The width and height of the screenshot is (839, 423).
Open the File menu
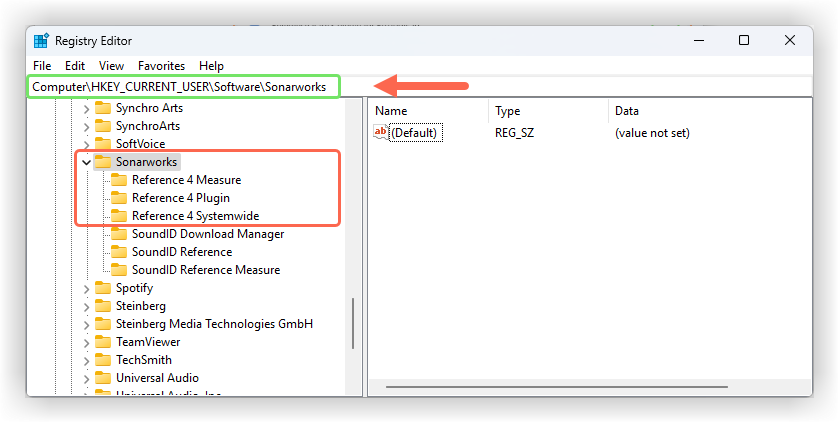point(42,66)
